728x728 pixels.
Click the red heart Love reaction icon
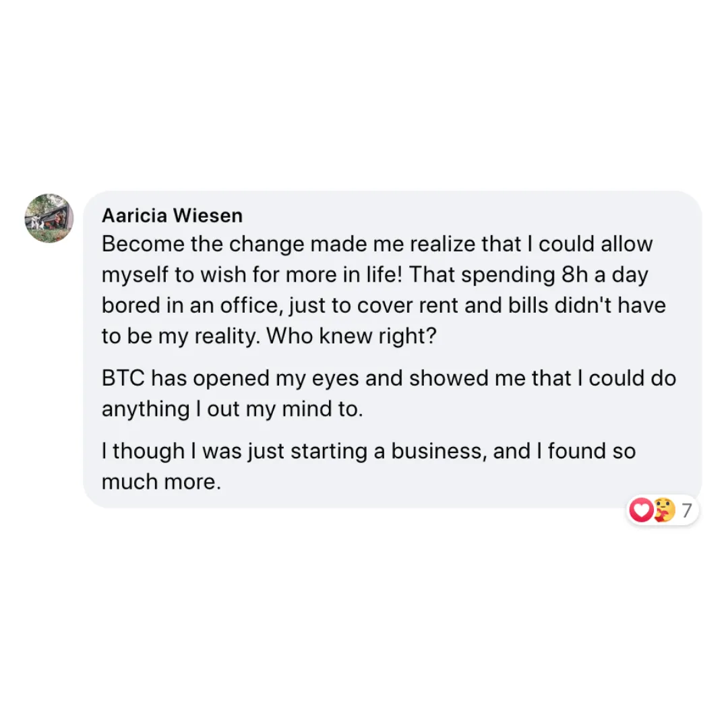pos(641,510)
